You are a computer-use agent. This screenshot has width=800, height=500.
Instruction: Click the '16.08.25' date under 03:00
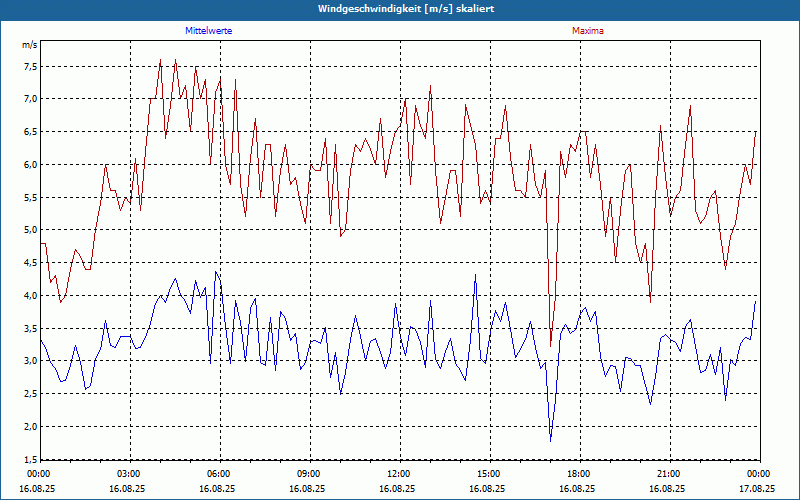pyautogui.click(x=127, y=488)
